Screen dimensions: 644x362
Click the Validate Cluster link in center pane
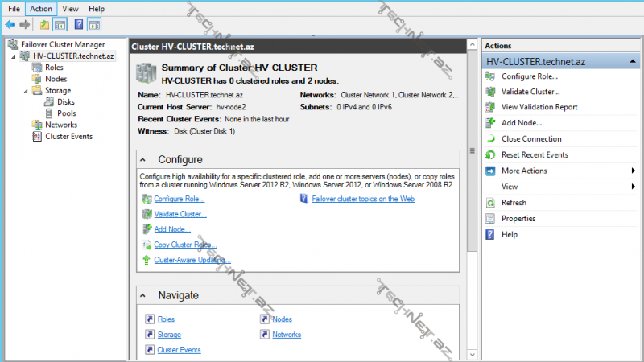180,214
